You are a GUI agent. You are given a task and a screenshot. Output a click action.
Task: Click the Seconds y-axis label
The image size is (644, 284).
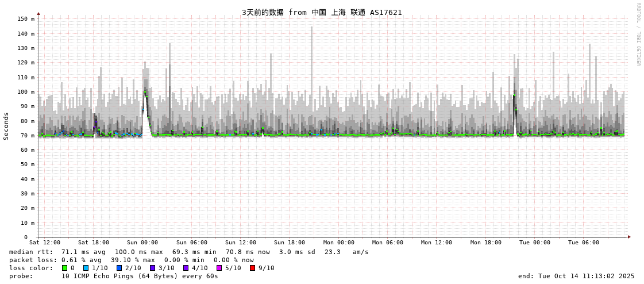[x=6, y=126]
